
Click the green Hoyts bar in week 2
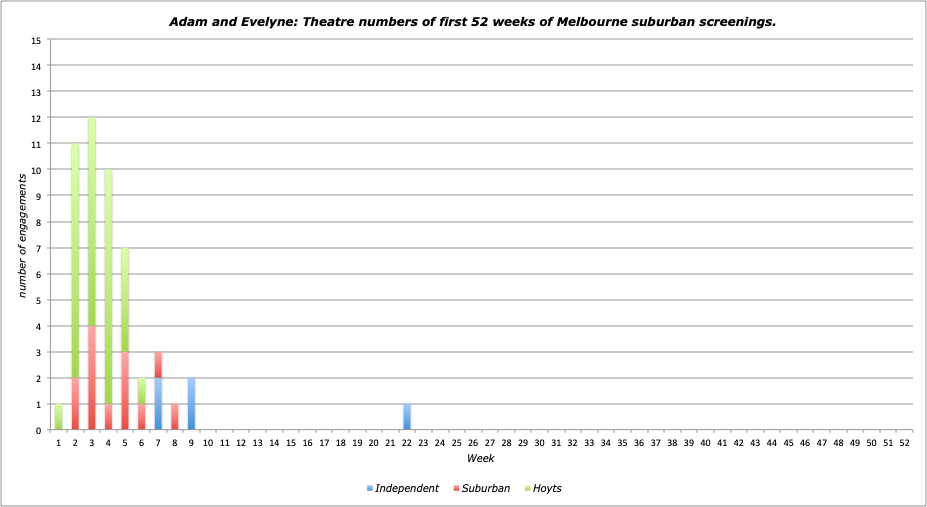[x=75, y=260]
